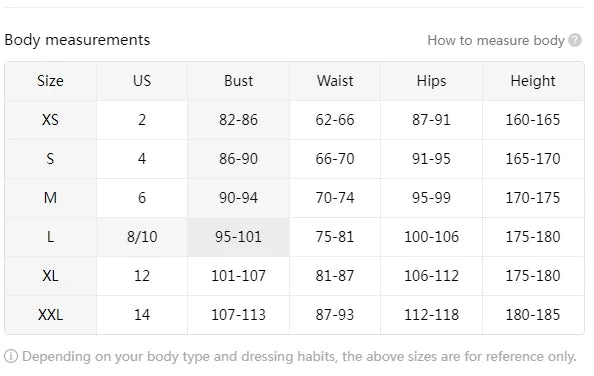Select the M size row label
The image size is (594, 376).
click(x=50, y=198)
